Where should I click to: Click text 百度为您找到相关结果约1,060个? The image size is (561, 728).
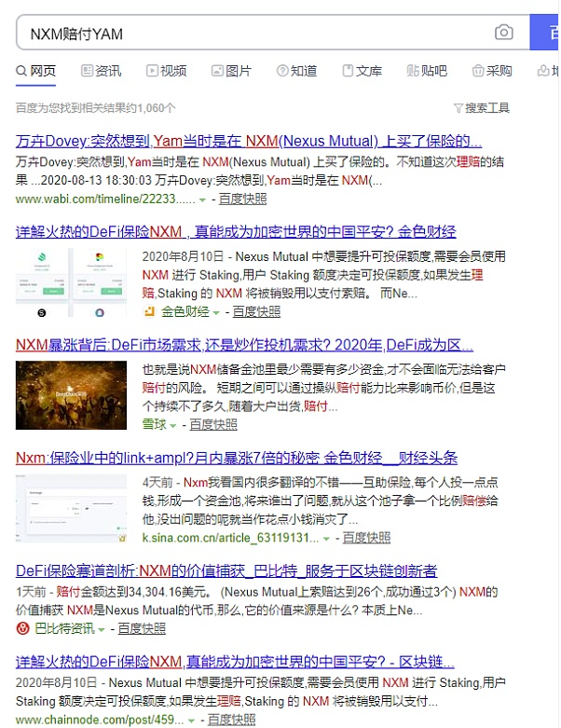[x=96, y=108]
